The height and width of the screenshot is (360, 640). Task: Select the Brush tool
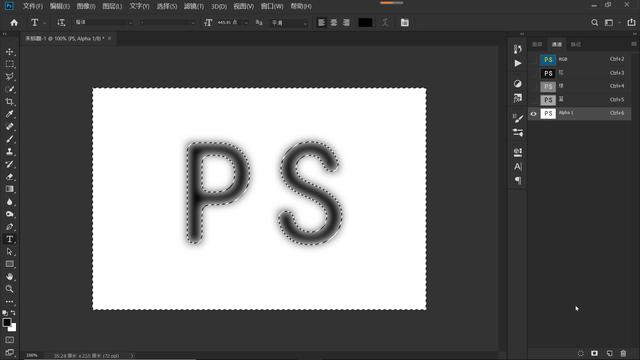click(x=9, y=139)
